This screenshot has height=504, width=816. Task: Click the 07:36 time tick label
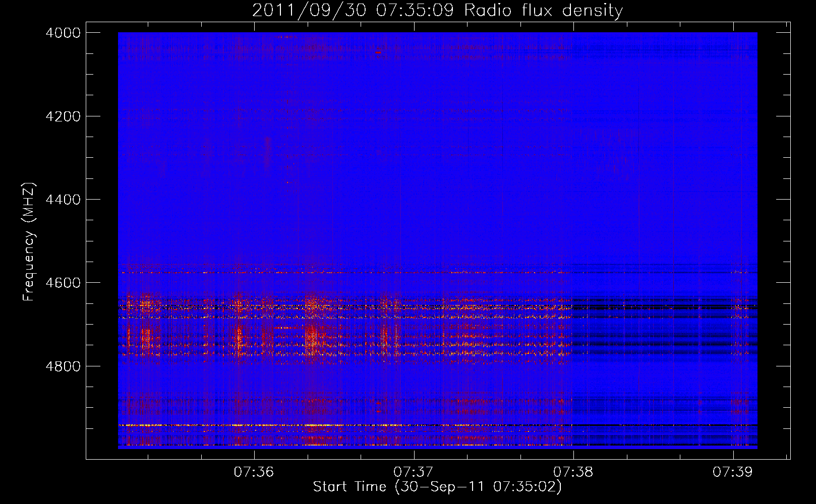pyautogui.click(x=254, y=472)
